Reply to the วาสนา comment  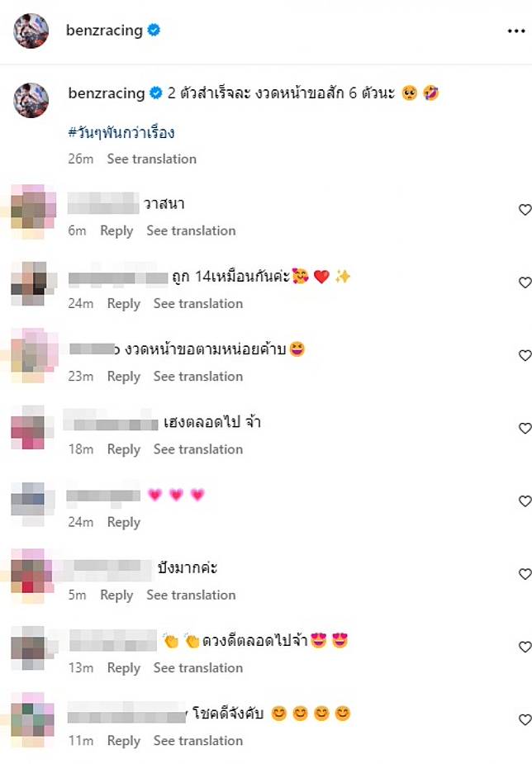point(116,230)
